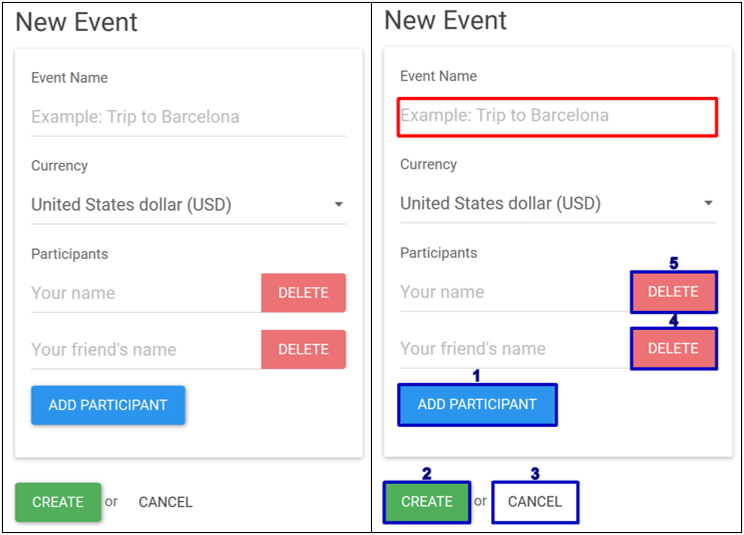The width and height of the screenshot is (744, 535).
Task: Click 'Your name' field in left form
Action: pyautogui.click(x=145, y=293)
